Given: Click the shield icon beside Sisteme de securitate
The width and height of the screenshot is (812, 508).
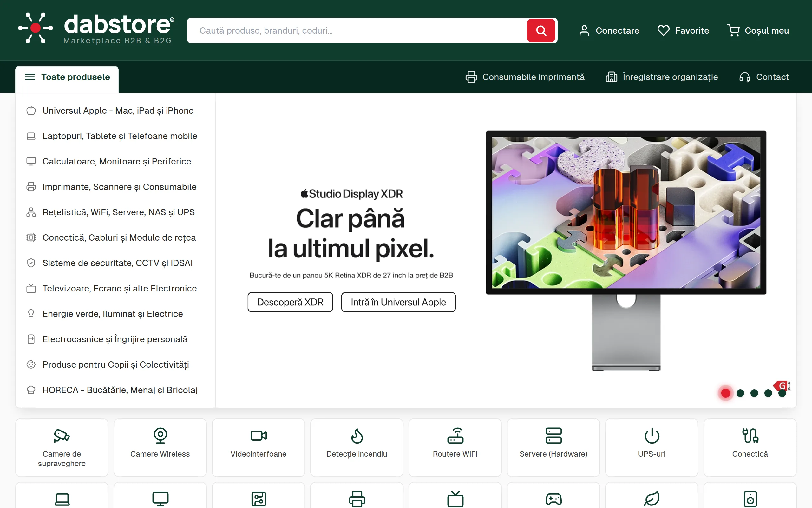Looking at the screenshot, I should tap(31, 263).
